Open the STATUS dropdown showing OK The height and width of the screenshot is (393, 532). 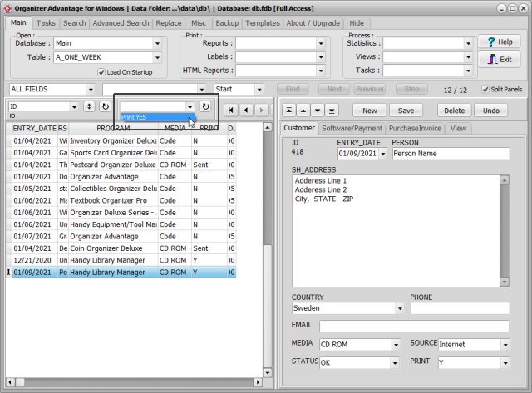(395, 363)
